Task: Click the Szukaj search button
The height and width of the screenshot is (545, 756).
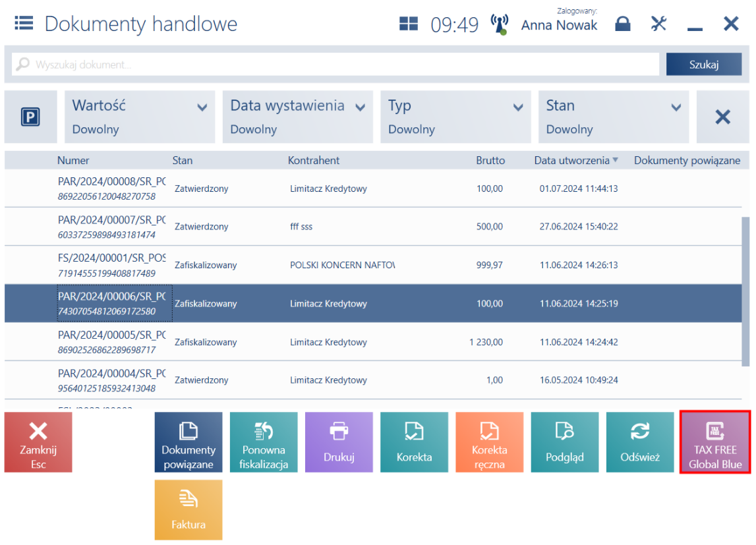Action: [703, 64]
